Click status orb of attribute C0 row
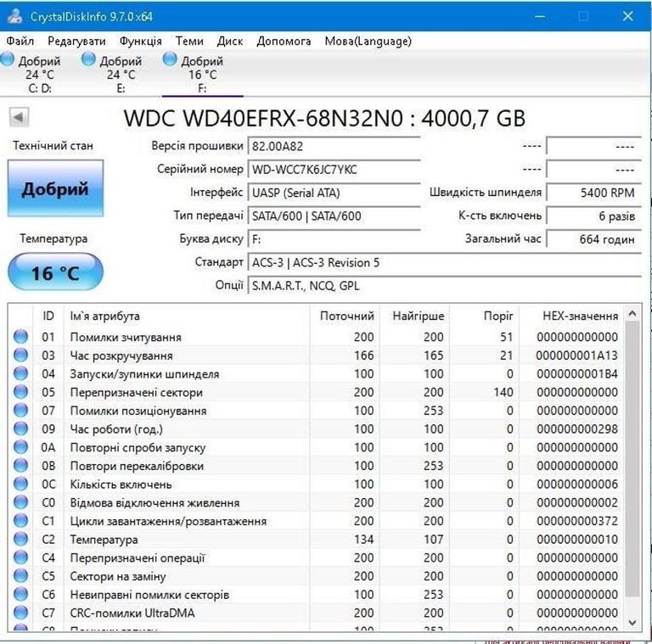Image resolution: width=652 pixels, height=644 pixels. pos(20,502)
